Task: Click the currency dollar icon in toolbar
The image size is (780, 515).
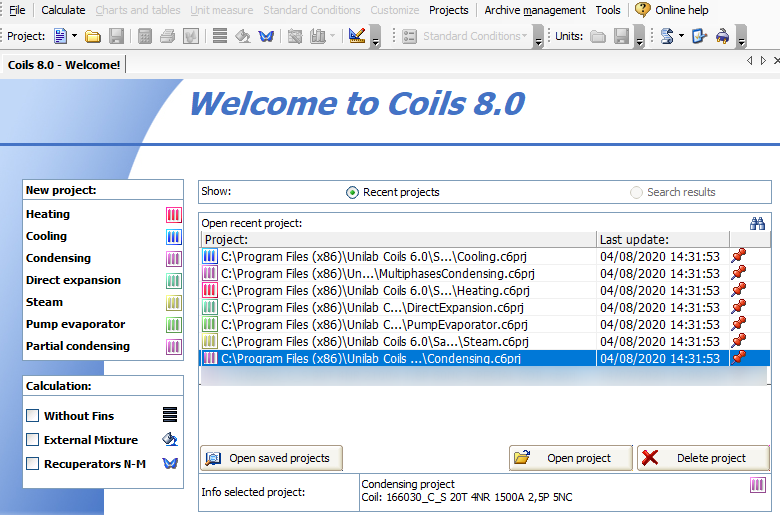Action: pyautogui.click(x=667, y=36)
